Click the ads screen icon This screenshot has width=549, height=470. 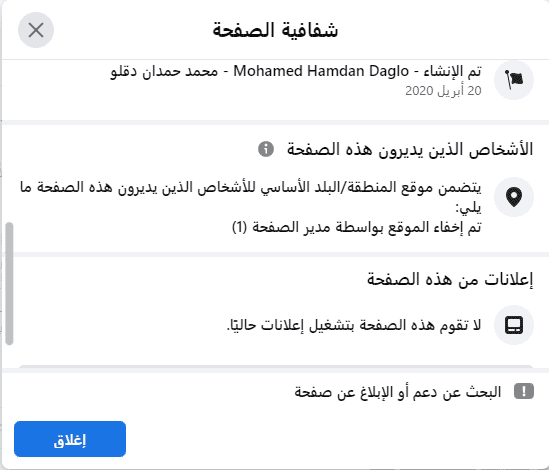(x=514, y=325)
